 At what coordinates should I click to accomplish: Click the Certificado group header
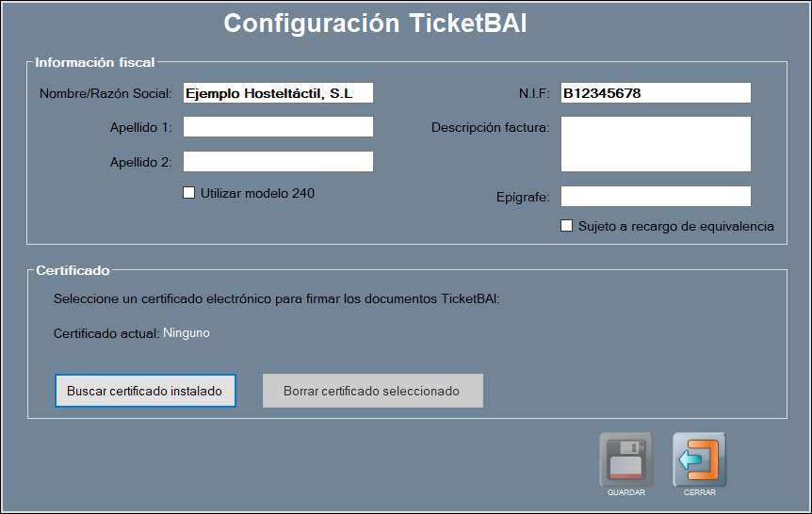[x=73, y=271]
